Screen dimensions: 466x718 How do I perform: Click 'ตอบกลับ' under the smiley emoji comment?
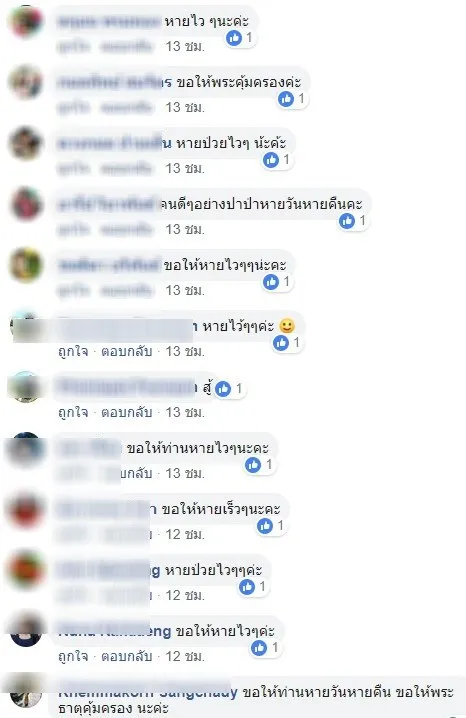click(126, 351)
